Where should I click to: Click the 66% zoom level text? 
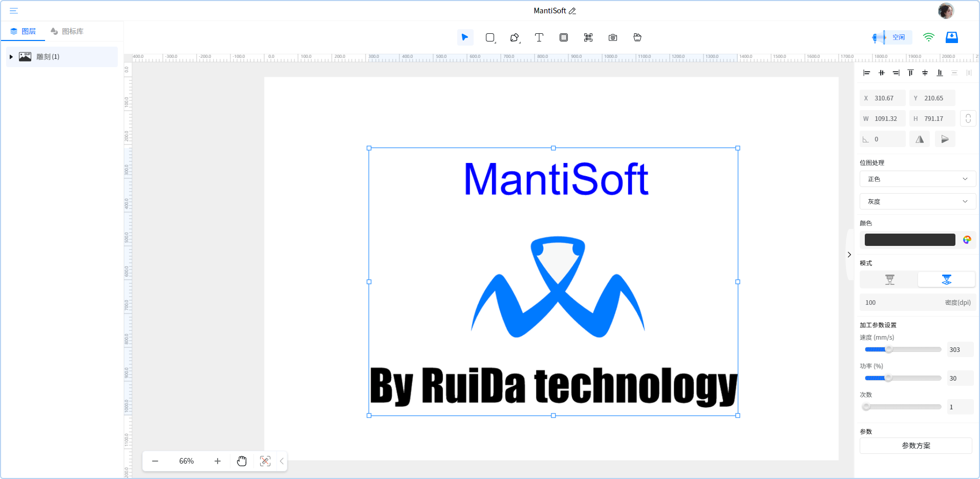186,461
